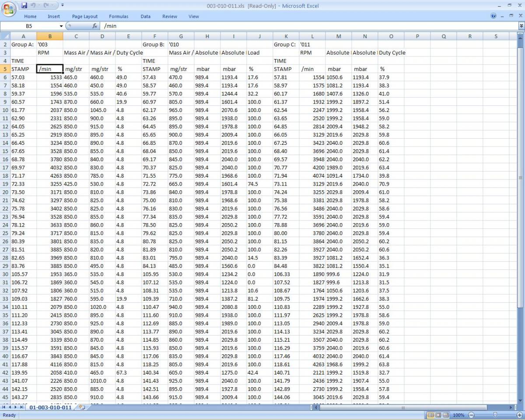Screen dimensions: 525x420
Task: Select column G header
Action: coord(181,36)
